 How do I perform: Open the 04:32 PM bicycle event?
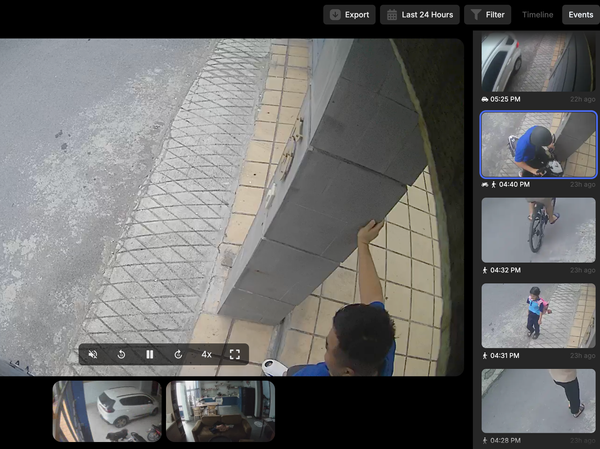538,230
